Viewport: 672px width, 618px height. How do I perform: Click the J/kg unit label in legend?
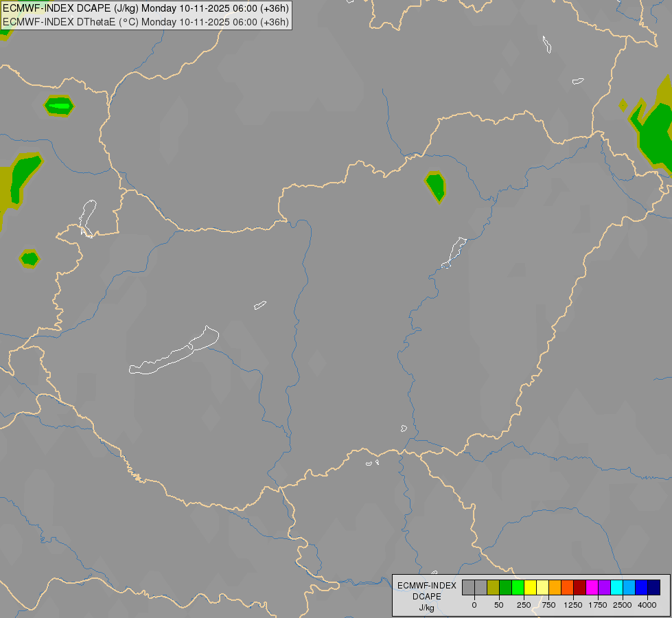tap(427, 608)
